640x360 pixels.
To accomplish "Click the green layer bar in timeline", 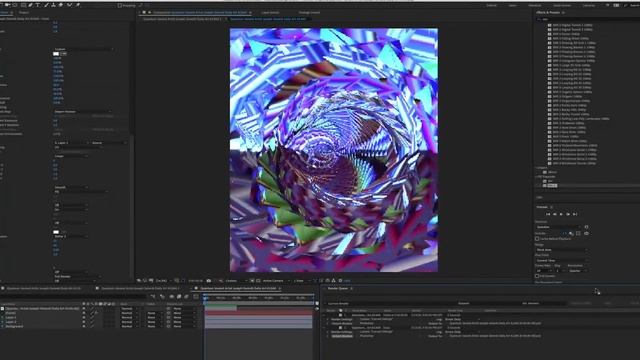I will [x=220, y=309].
